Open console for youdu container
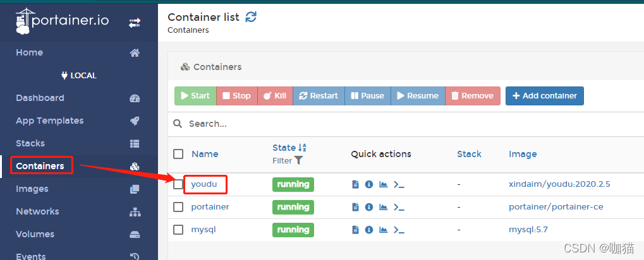This screenshot has width=644, height=260. [x=399, y=184]
